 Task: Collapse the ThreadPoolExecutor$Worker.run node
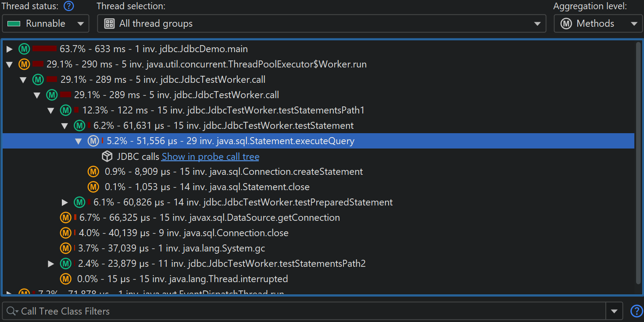click(10, 64)
